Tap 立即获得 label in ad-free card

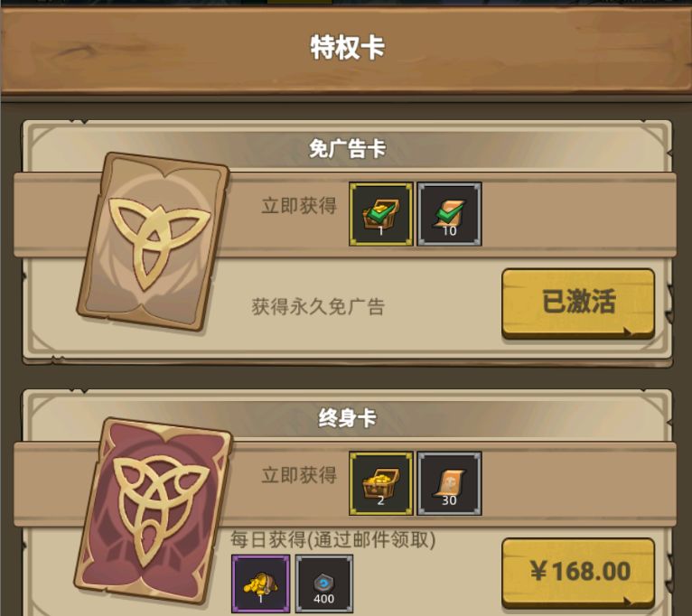(x=299, y=206)
